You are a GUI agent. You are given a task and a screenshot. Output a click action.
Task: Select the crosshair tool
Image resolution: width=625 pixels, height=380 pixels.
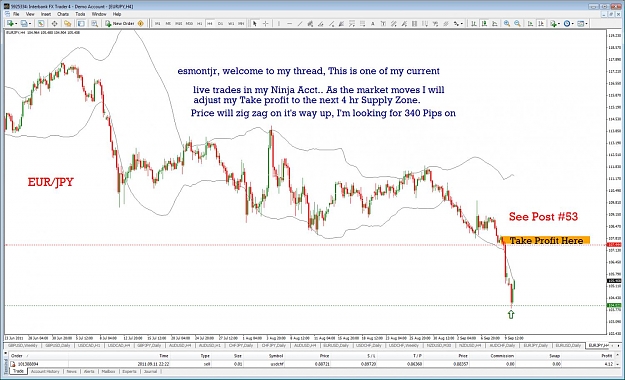[265, 24]
